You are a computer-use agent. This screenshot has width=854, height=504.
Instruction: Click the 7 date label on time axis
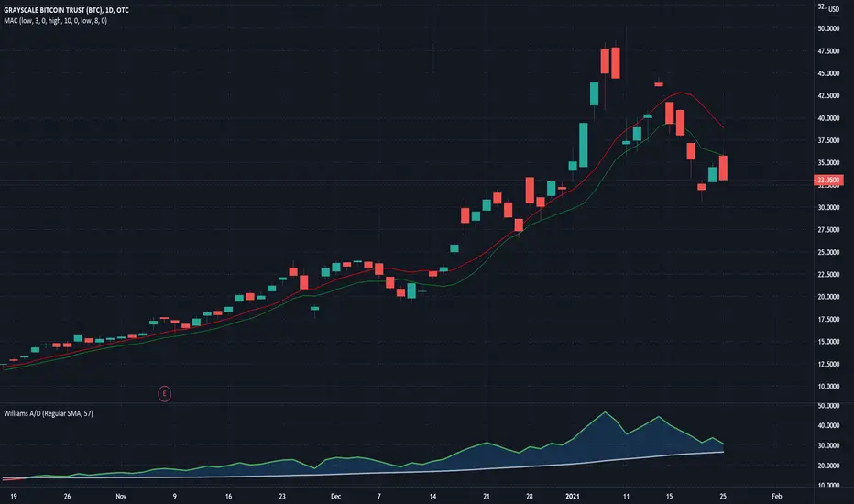coord(379,496)
